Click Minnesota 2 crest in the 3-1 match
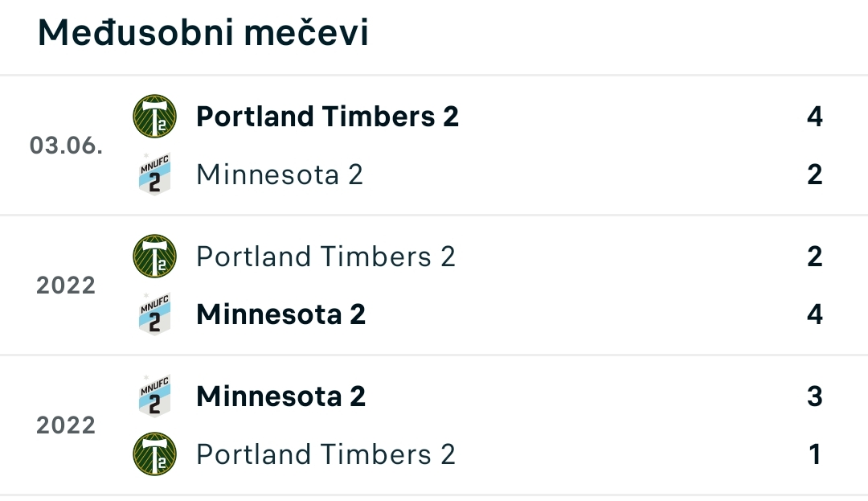This screenshot has width=868, height=501. (154, 396)
